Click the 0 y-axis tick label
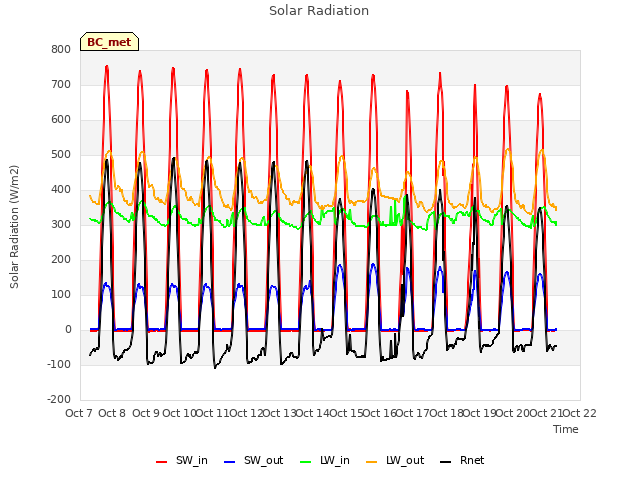 point(68,329)
